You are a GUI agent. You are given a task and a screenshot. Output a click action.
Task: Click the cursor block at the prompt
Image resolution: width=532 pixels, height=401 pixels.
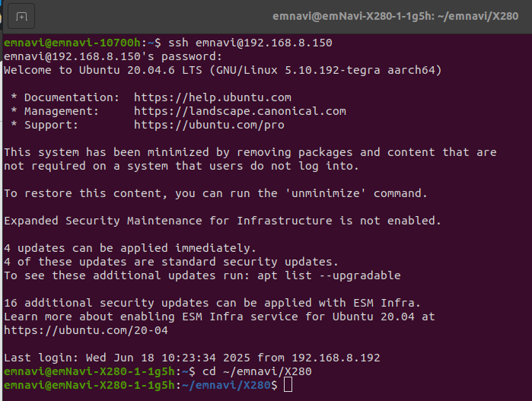288,385
